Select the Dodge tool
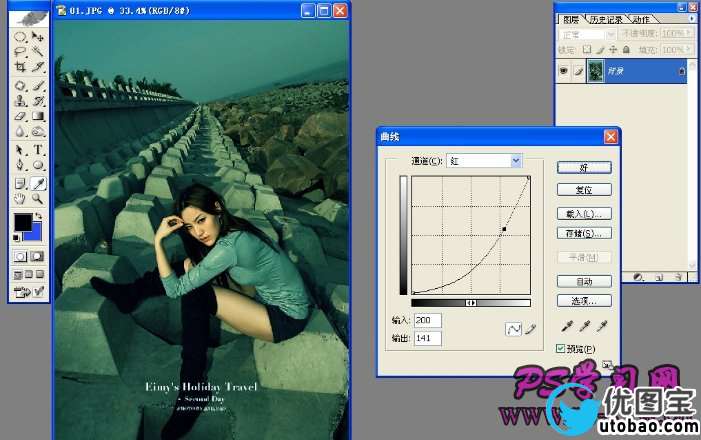Viewport: 701px width, 440px height. coord(38,131)
